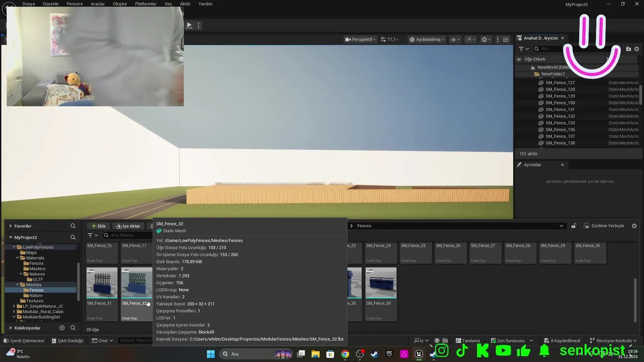Open viewport performance gauge menu
Image resolution: width=644 pixels, height=362 pixels.
470,39
